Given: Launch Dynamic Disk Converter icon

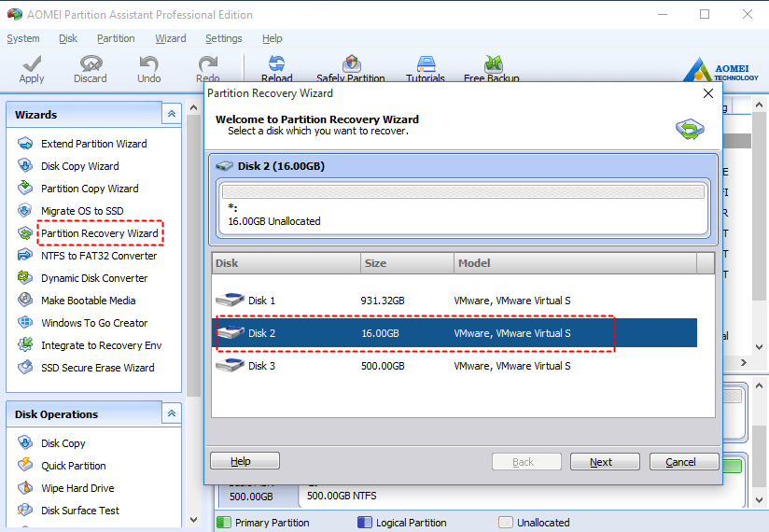Looking at the screenshot, I should click(25, 278).
